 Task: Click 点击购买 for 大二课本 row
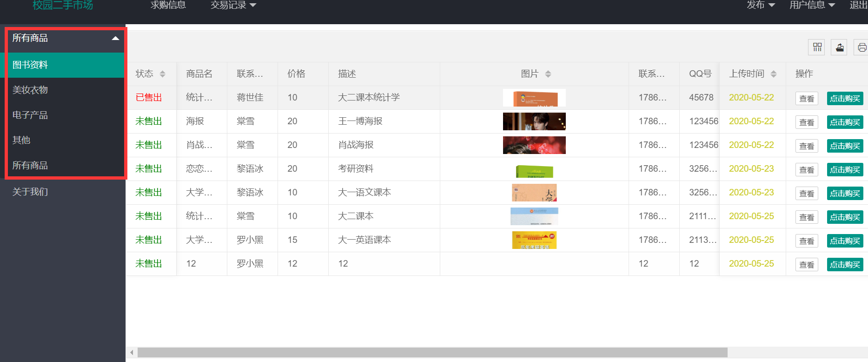point(845,217)
